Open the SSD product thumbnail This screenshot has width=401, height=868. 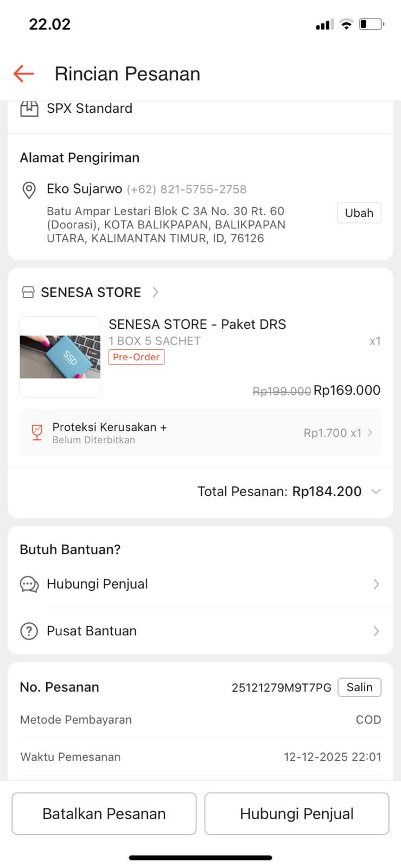click(60, 356)
